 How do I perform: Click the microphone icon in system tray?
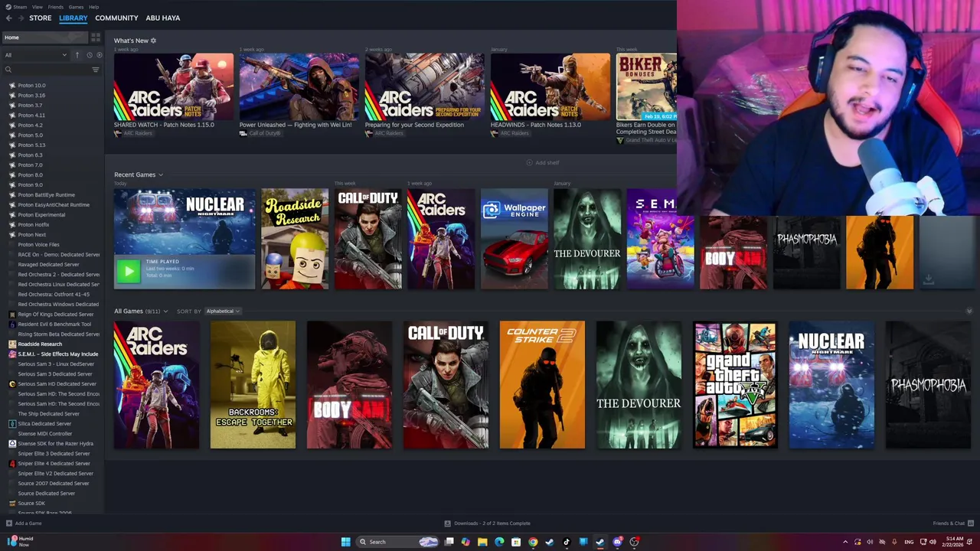click(894, 542)
